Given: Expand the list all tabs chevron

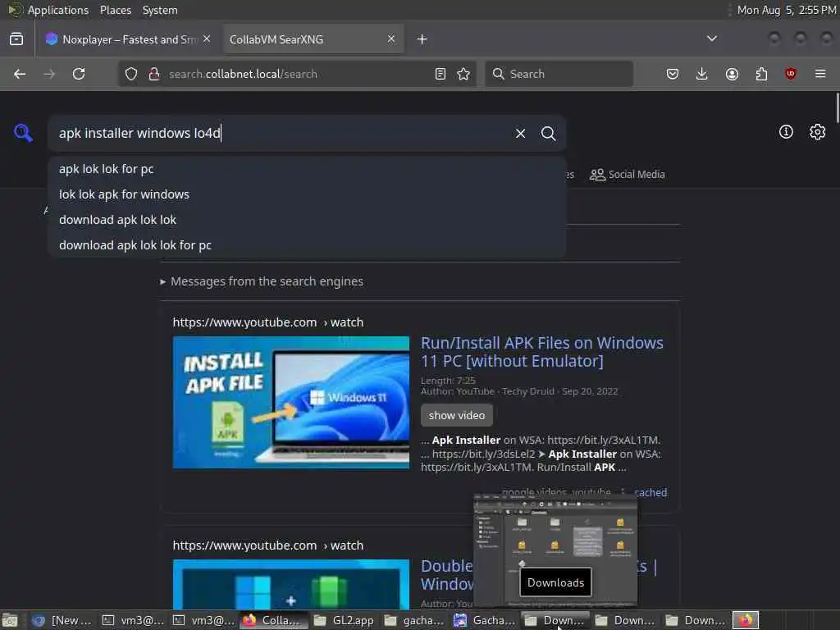Looking at the screenshot, I should click(712, 39).
